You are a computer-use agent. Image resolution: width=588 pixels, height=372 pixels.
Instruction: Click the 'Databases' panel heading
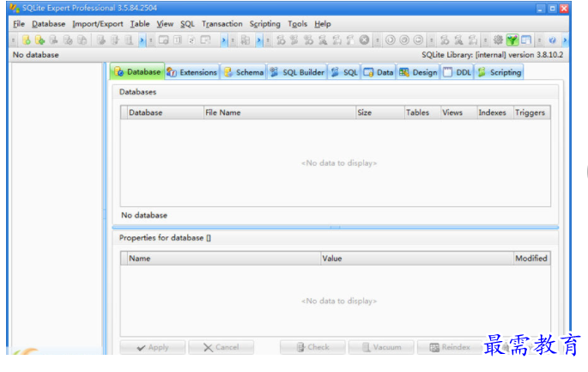pos(137,92)
